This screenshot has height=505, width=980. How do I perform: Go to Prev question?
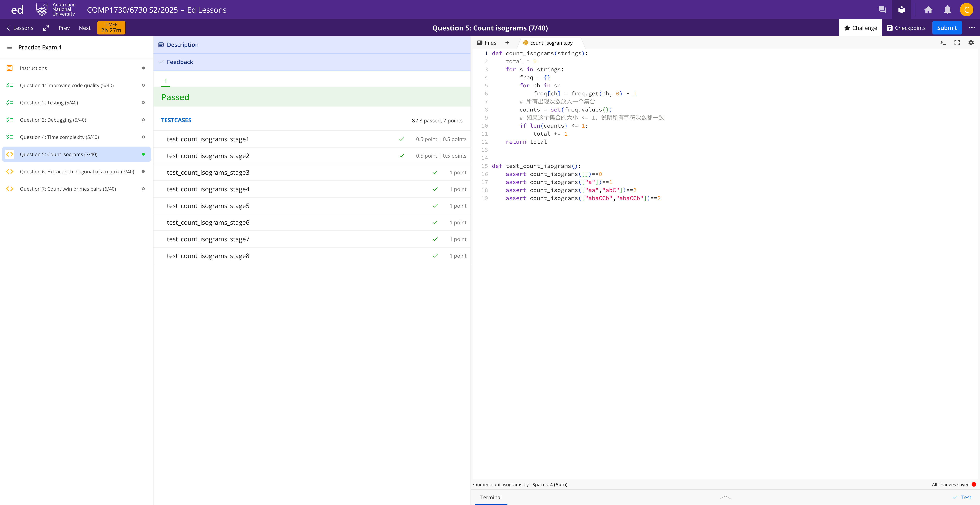[64, 28]
